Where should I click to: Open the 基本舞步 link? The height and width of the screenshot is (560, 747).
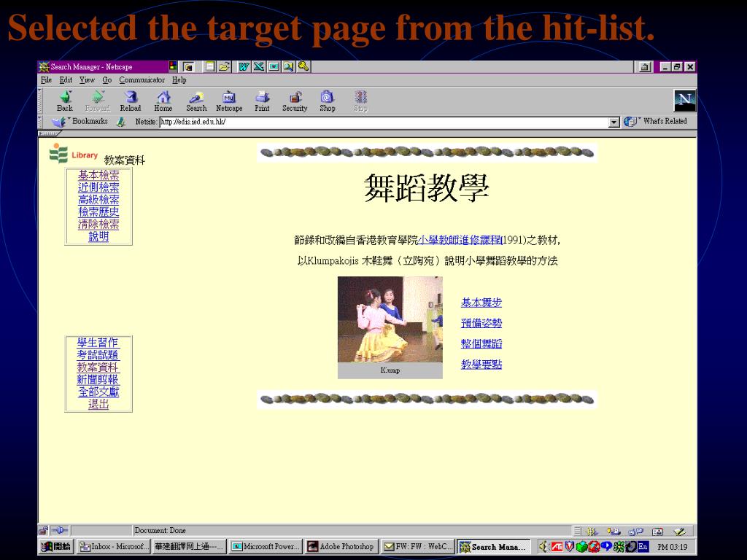tap(481, 303)
